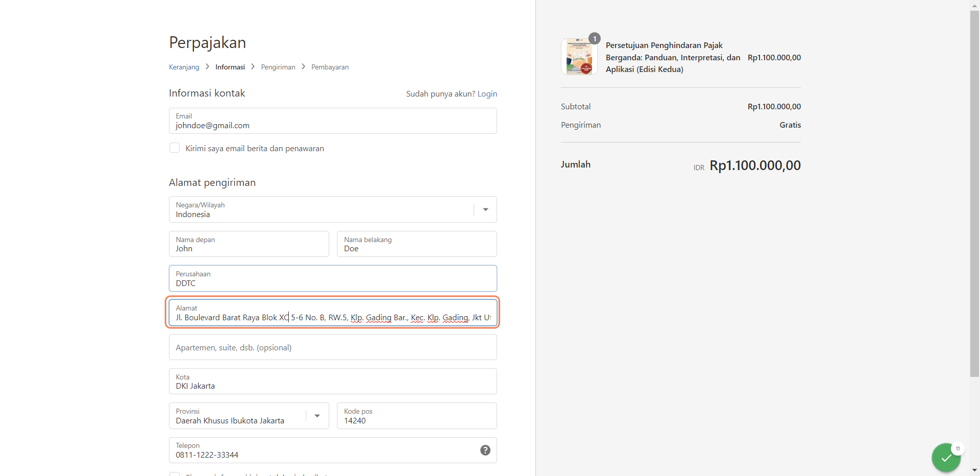Open the Negara/Wilayah dropdown
The width and height of the screenshot is (980, 476).
[333, 209]
